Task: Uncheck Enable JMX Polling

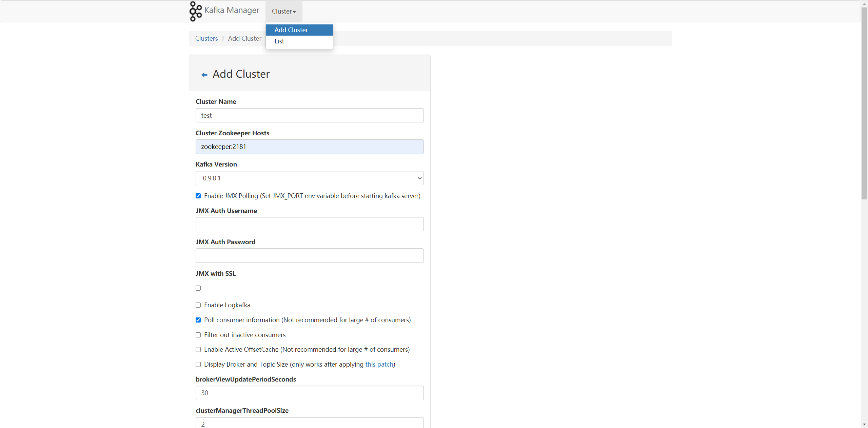Action: click(x=198, y=196)
